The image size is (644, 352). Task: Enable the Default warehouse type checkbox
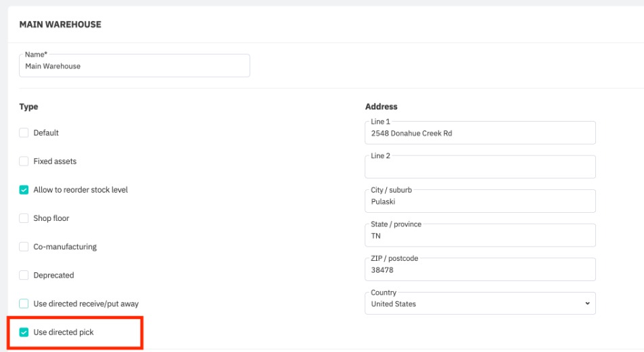24,133
